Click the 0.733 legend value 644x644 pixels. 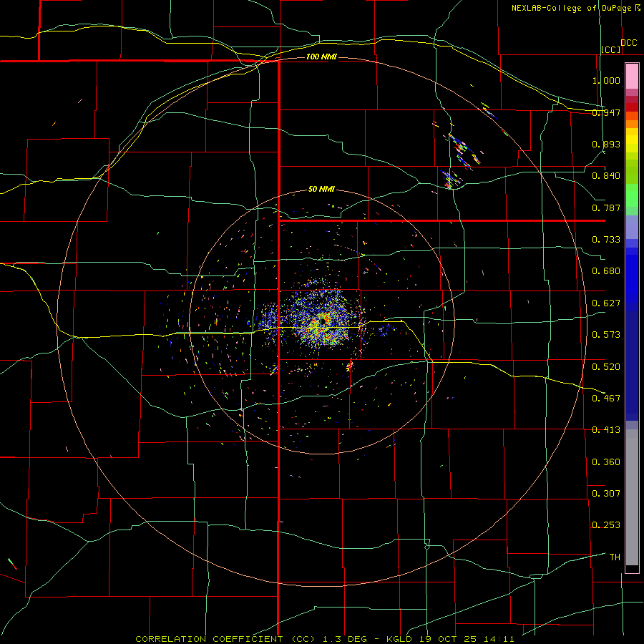point(606,240)
